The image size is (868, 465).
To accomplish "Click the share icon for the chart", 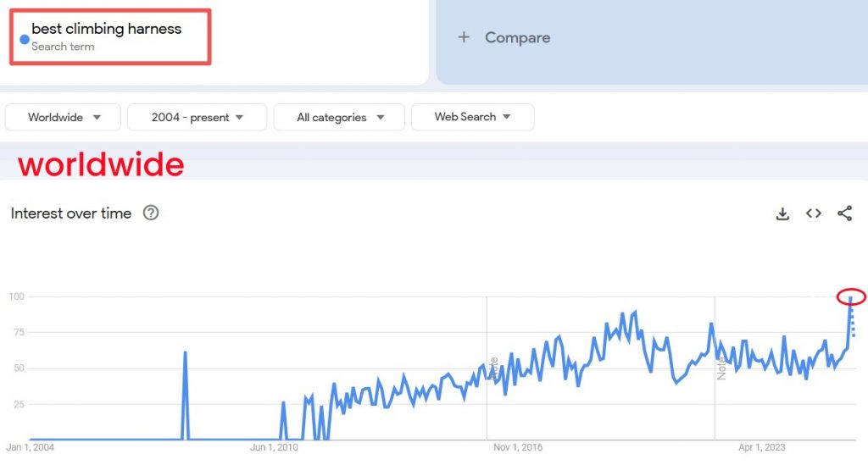I will 844,213.
